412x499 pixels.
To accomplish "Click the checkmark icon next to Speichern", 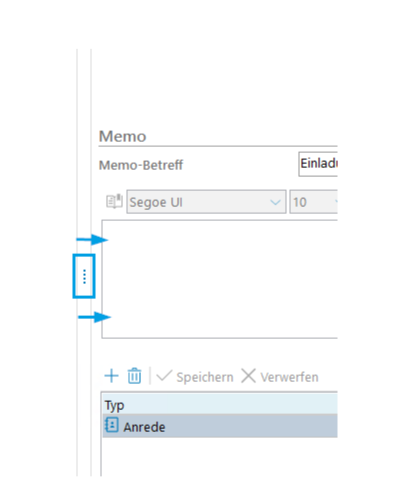I will point(164,376).
